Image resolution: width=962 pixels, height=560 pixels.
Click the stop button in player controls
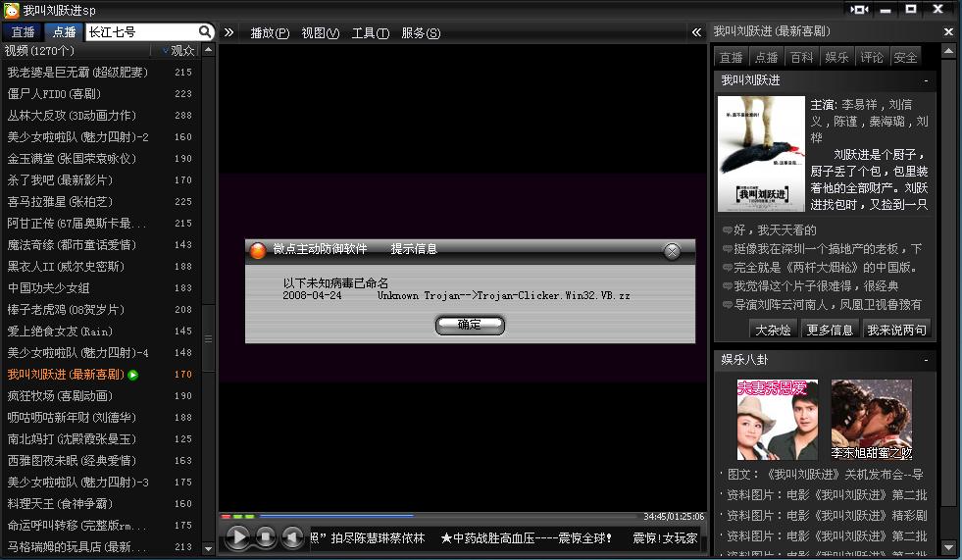click(x=266, y=537)
